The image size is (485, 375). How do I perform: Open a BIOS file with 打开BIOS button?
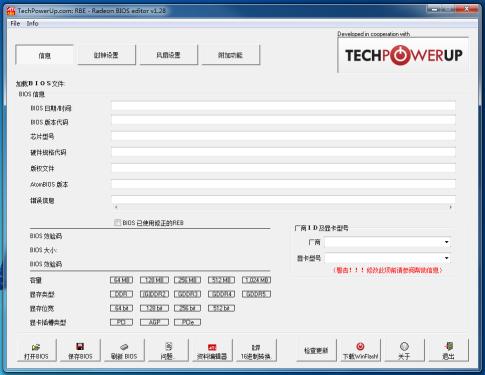[x=36, y=350]
